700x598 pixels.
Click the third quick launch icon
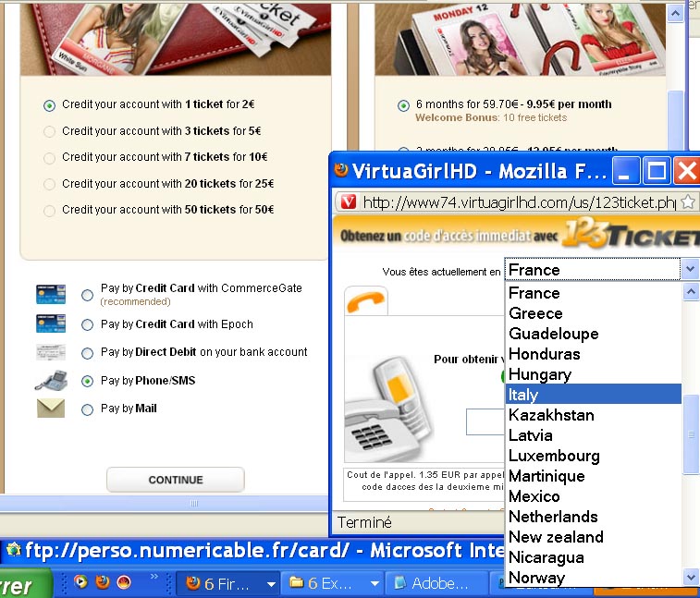tap(124, 581)
